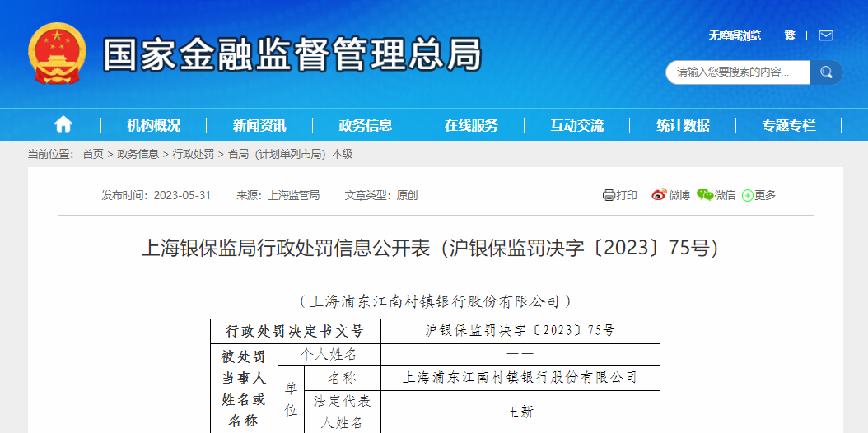Click the 被处罚当事人姓名或名称 cell
Image resolution: width=868 pixels, height=433 pixels.
pyautogui.click(x=244, y=389)
